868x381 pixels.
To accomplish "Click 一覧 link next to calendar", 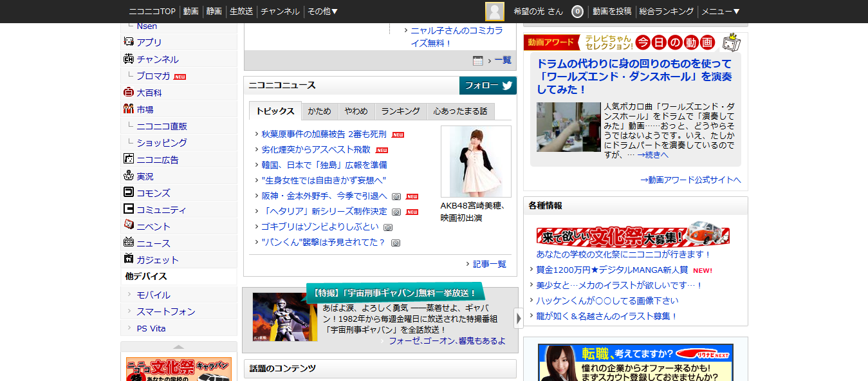I will 503,60.
